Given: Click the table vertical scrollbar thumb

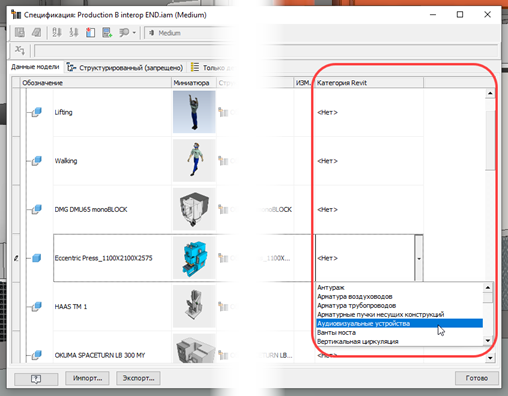Looking at the screenshot, I should (490, 140).
